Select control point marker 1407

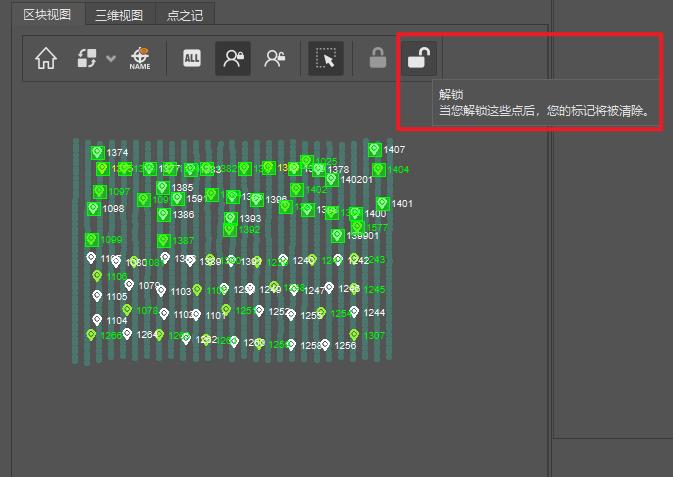click(x=375, y=149)
